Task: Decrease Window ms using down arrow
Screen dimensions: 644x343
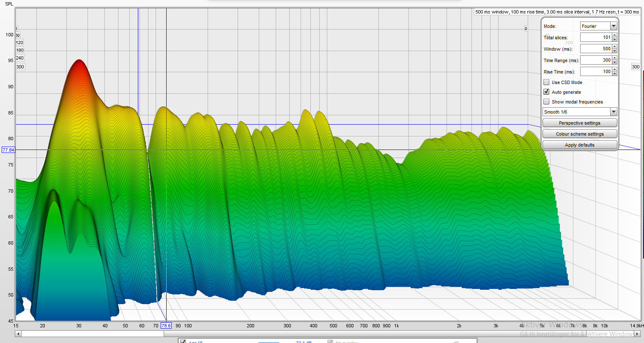Action: tap(614, 51)
